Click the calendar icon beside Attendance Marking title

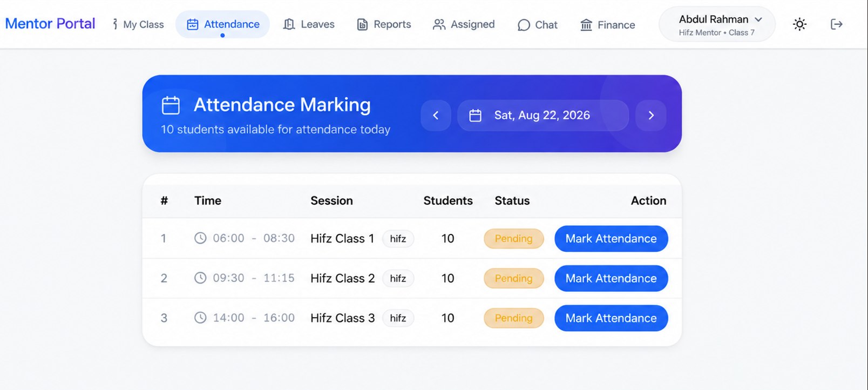(171, 105)
